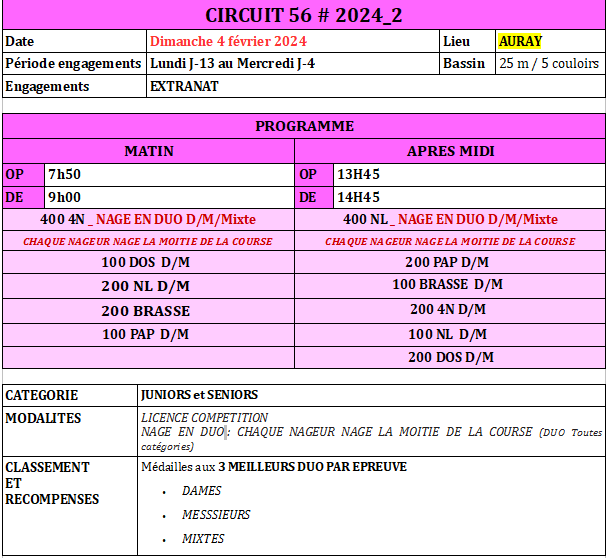Select the "JUNIORS et SENIORS" category text
The image size is (615, 558).
click(199, 395)
